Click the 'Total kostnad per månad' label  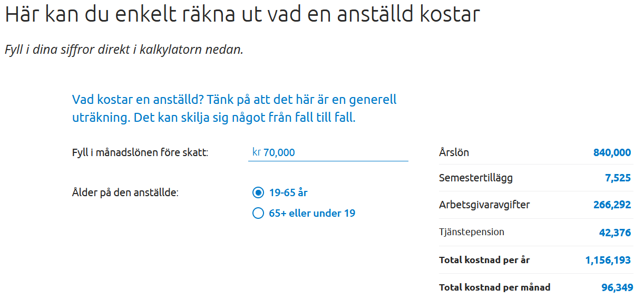tap(494, 287)
